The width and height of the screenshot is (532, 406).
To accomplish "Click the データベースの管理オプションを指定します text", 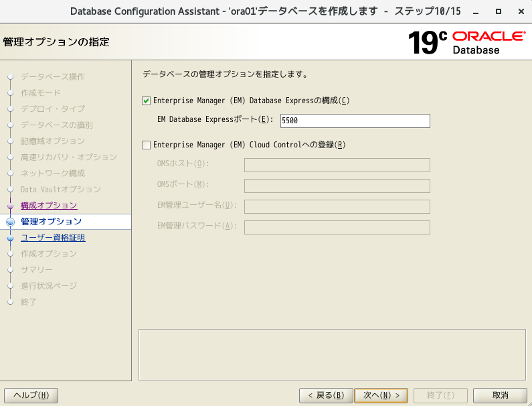I will pos(225,74).
